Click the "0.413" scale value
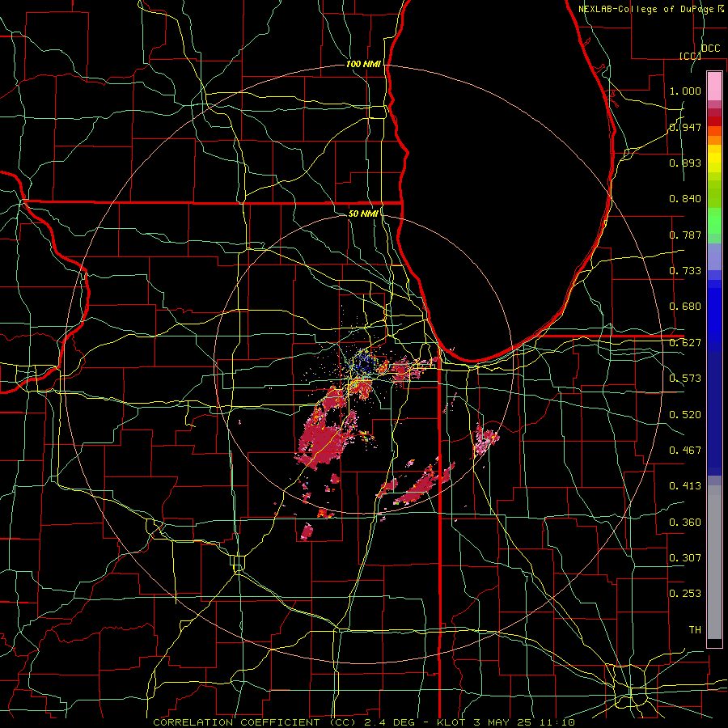The image size is (728, 728). [685, 486]
